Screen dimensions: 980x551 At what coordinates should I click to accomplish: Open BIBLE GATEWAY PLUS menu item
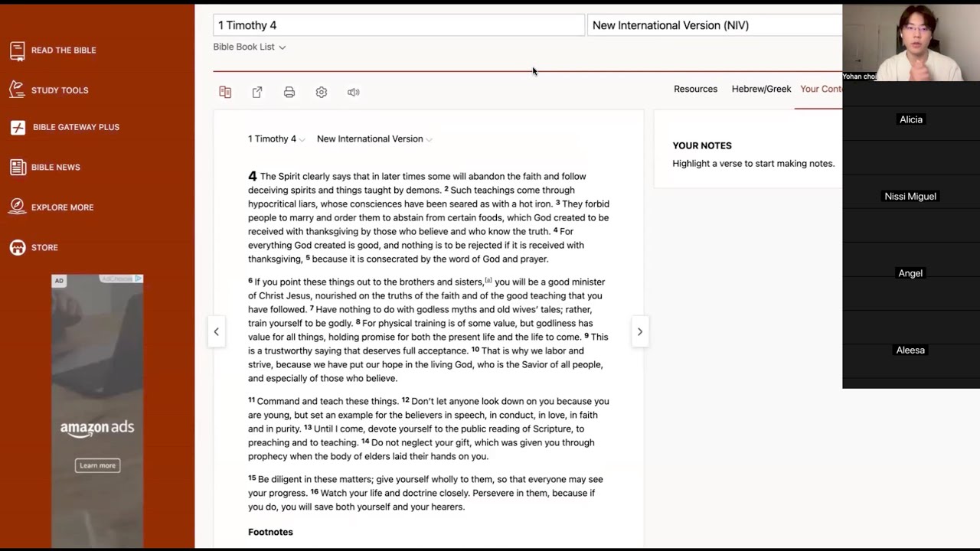pos(76,127)
